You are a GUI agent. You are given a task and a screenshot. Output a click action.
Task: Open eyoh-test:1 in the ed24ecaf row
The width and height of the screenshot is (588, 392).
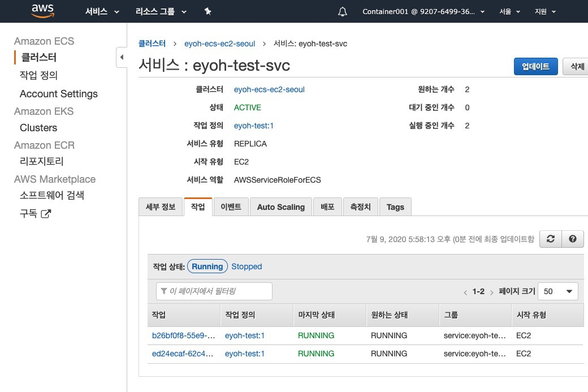[x=244, y=354]
